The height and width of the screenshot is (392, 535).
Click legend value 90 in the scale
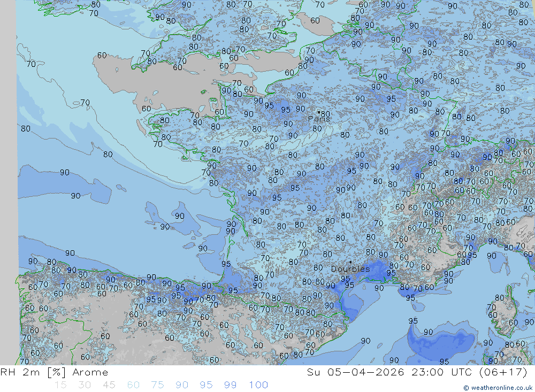[182, 385]
